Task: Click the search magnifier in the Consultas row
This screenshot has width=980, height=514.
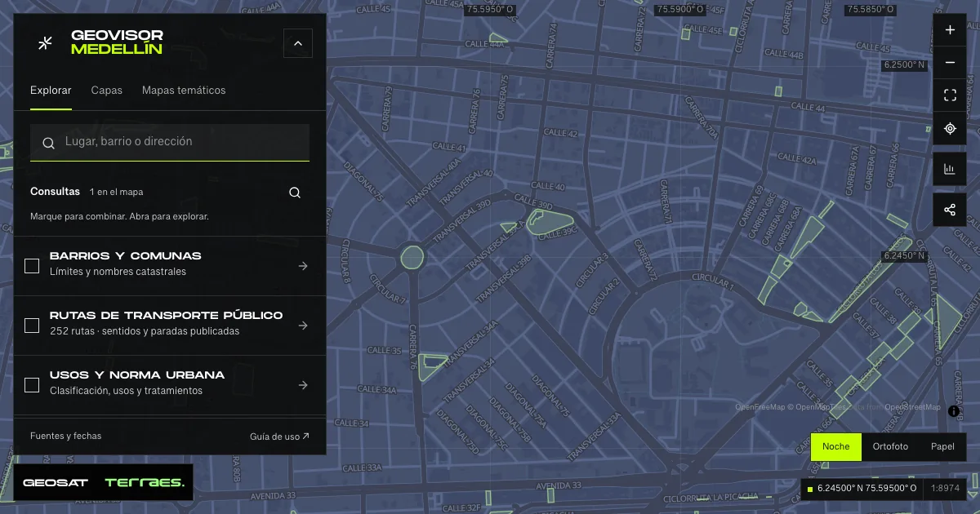Action: pos(295,193)
